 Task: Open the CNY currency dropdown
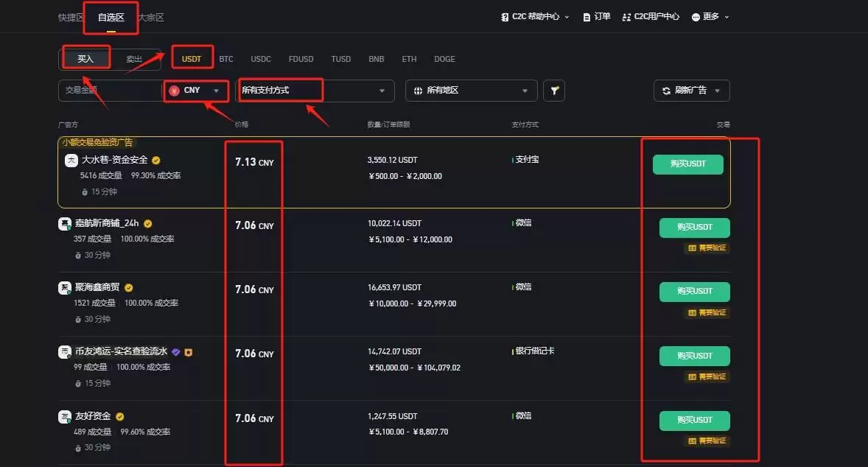click(195, 90)
